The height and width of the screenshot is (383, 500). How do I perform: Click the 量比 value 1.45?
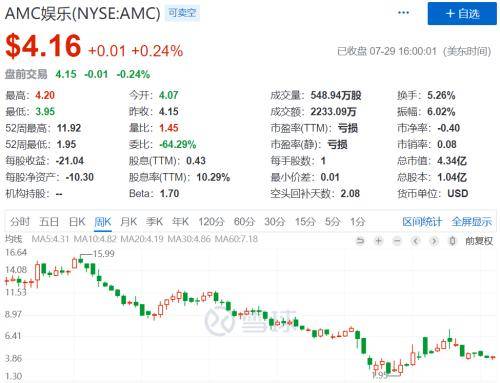pyautogui.click(x=169, y=128)
